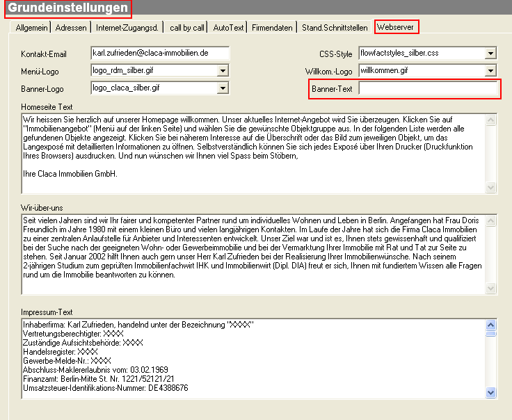Viewport: 512px width, 420px height.
Task: Click into the Impressum-Text area
Action: click(253, 359)
